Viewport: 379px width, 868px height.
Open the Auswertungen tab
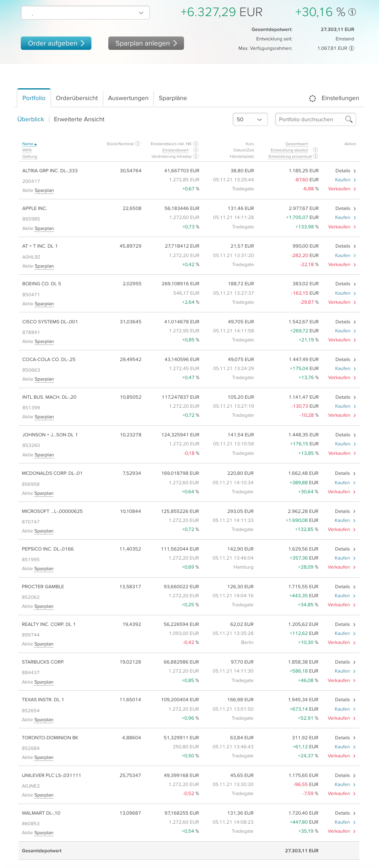coord(128,98)
